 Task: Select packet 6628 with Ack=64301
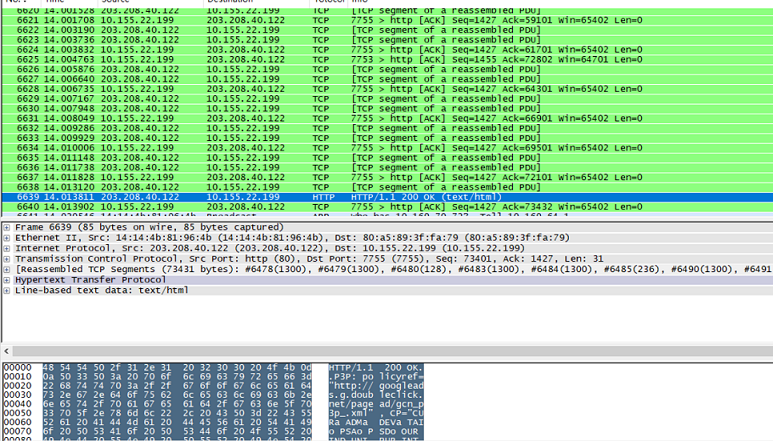tap(387, 89)
